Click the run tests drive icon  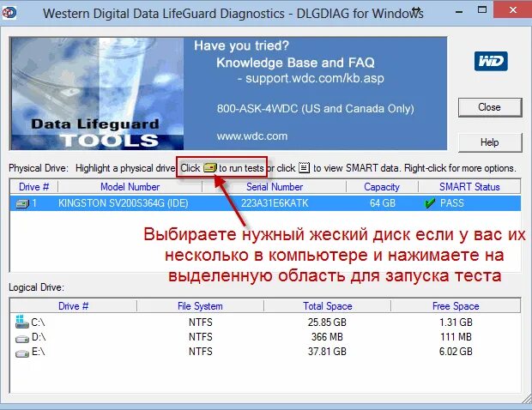(210, 168)
